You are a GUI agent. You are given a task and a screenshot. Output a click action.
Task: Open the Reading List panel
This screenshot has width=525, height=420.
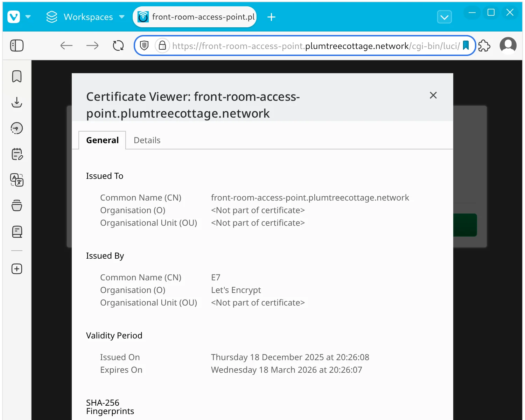click(16, 231)
